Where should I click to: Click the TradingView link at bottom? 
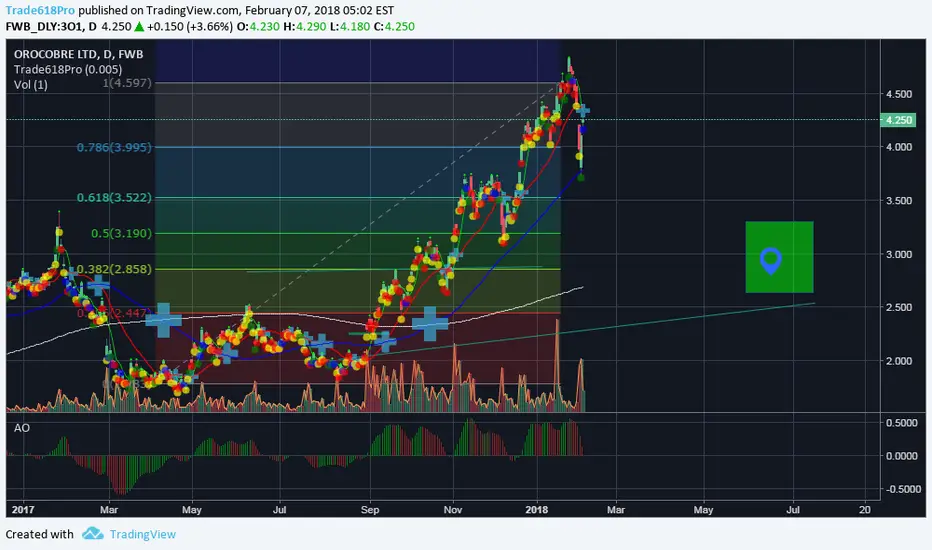tap(143, 534)
